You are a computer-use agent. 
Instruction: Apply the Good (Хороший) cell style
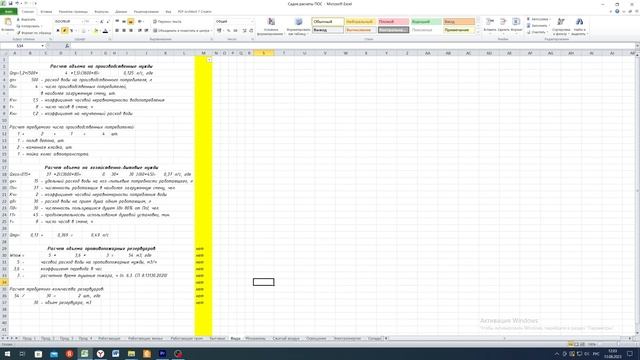tap(426, 22)
